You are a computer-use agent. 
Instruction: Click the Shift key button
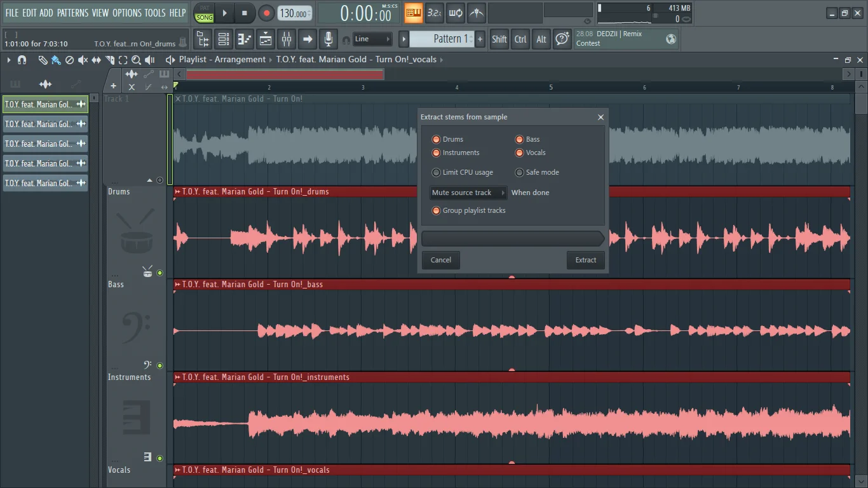click(499, 39)
